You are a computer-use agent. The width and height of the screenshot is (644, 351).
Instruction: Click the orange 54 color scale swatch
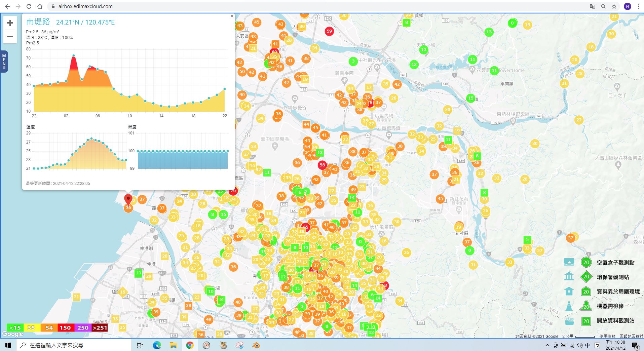pyautogui.click(x=49, y=327)
